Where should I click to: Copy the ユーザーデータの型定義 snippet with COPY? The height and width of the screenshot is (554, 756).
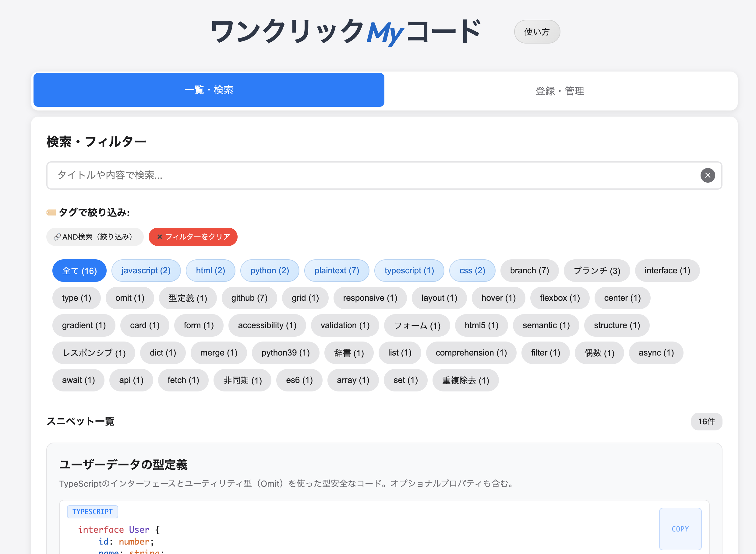[x=680, y=529]
